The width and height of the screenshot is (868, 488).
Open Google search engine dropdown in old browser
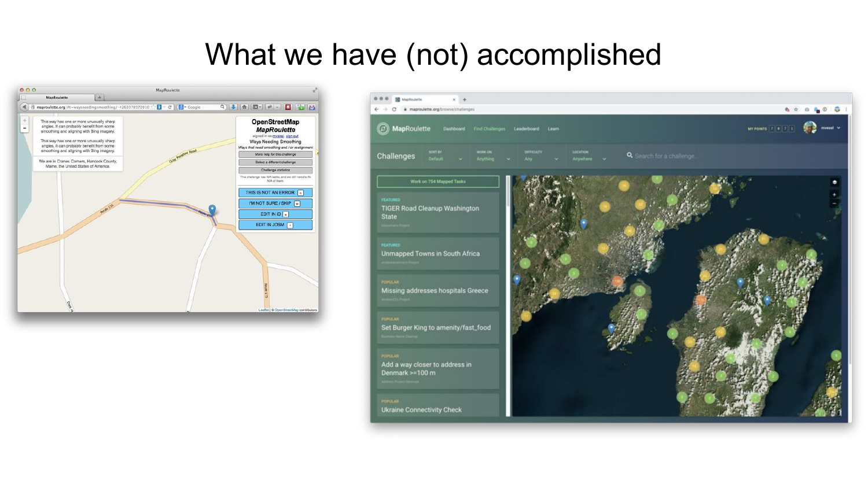click(x=182, y=107)
